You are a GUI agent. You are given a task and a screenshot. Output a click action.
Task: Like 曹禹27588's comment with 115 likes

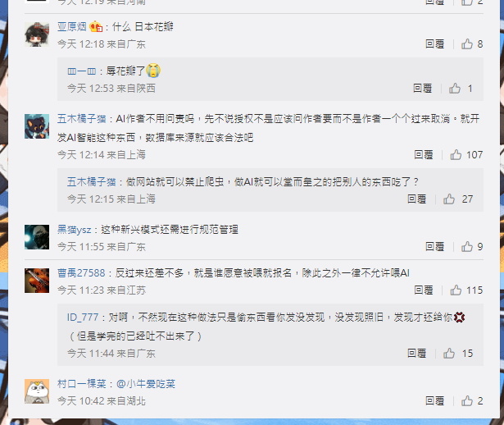(x=456, y=290)
